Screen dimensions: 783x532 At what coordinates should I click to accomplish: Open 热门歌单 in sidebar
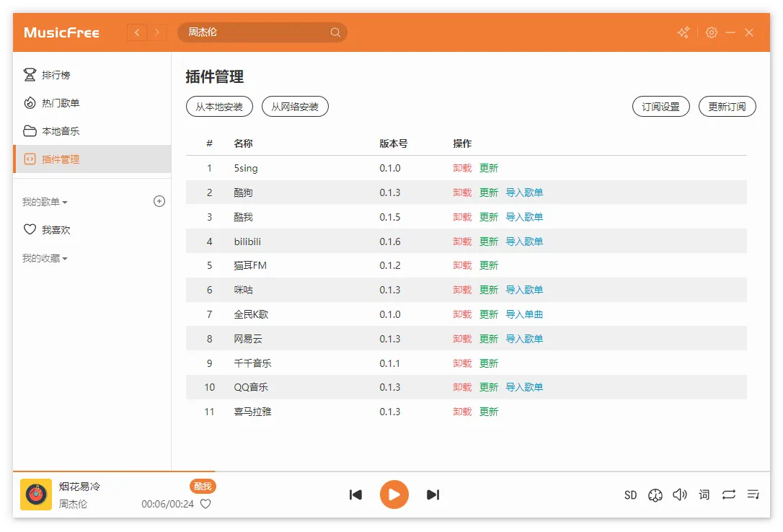92,103
